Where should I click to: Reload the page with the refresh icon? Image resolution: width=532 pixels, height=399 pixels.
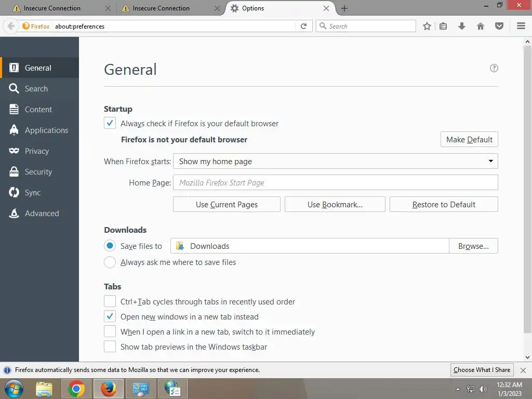coord(303,26)
